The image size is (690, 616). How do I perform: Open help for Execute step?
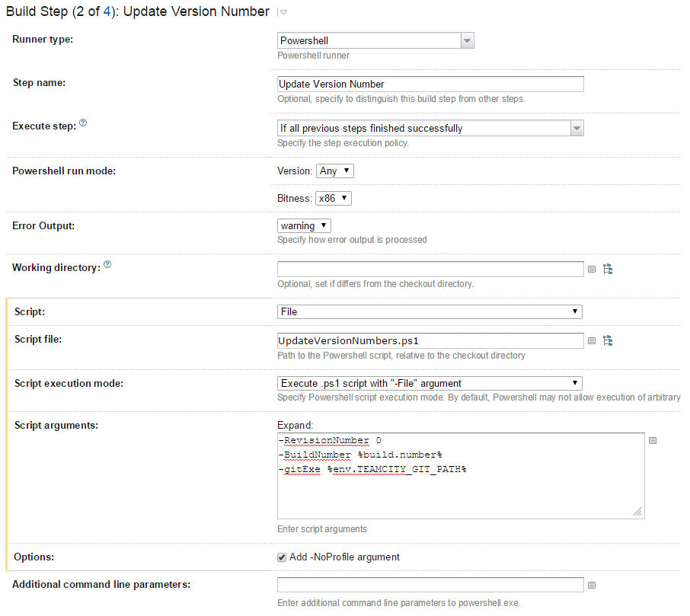(83, 123)
